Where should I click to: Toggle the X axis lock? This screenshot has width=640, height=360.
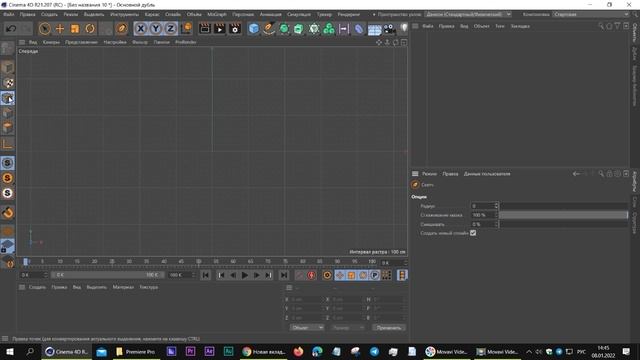click(140, 29)
